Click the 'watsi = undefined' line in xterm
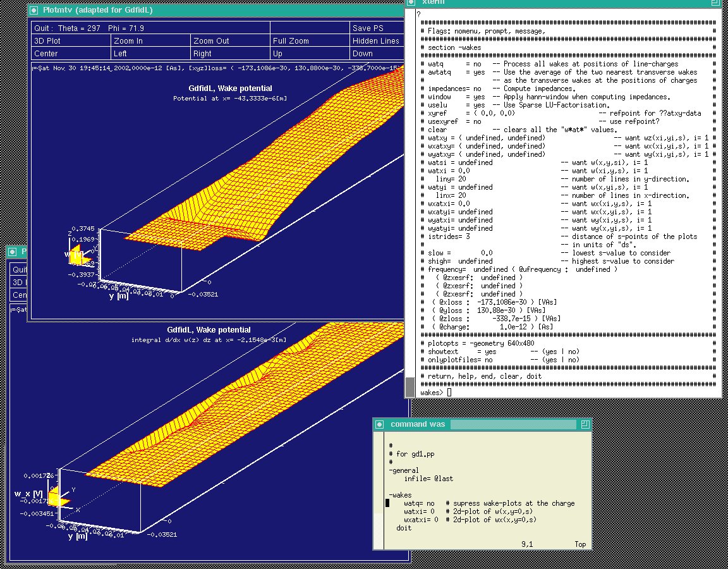728x569 pixels. 568,162
